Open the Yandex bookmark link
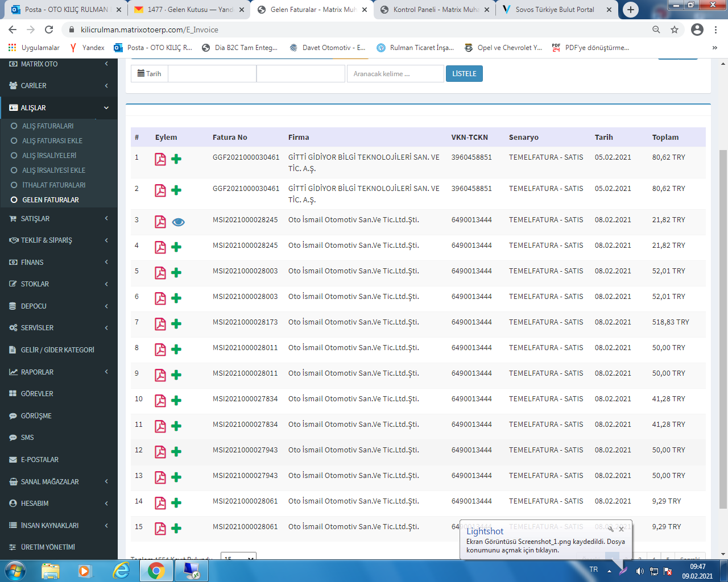728x582 pixels. click(88, 48)
